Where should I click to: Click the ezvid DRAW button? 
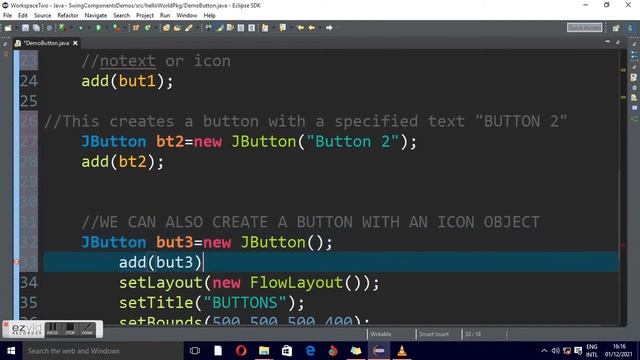point(87,329)
